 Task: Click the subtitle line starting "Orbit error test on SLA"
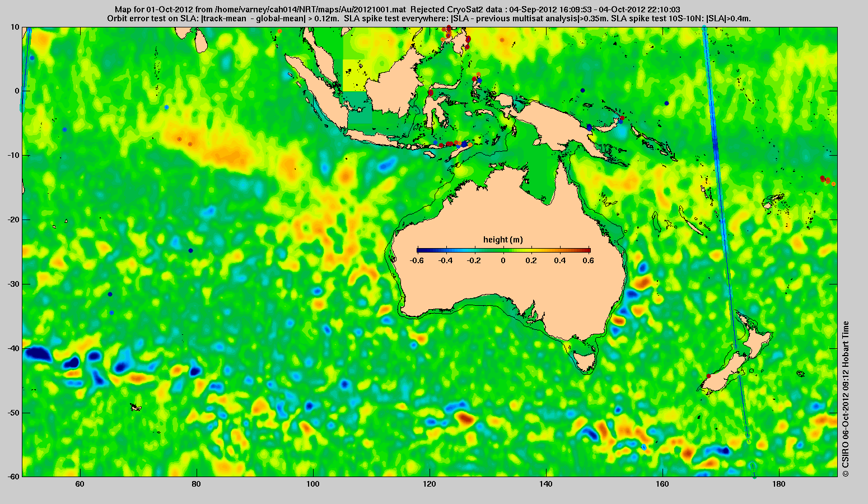428,18
